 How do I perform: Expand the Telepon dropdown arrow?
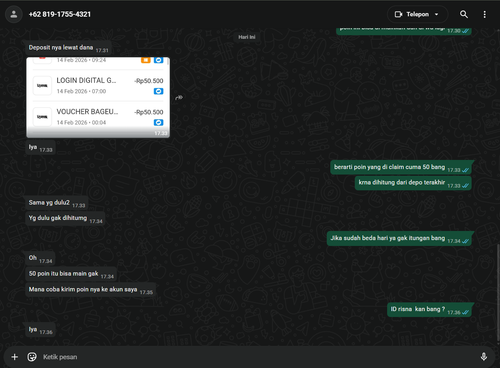tap(437, 14)
